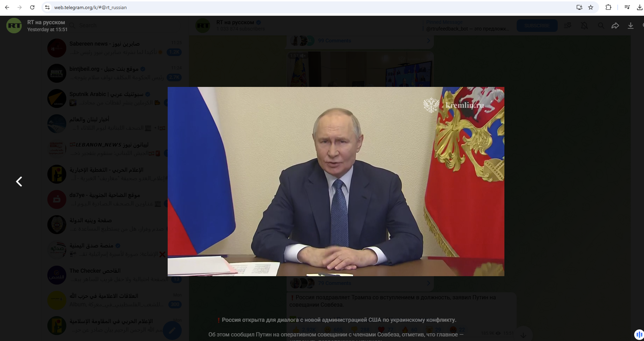The image size is (644, 341).
Task: Open the site information dropdown in address bar
Action: point(47,7)
